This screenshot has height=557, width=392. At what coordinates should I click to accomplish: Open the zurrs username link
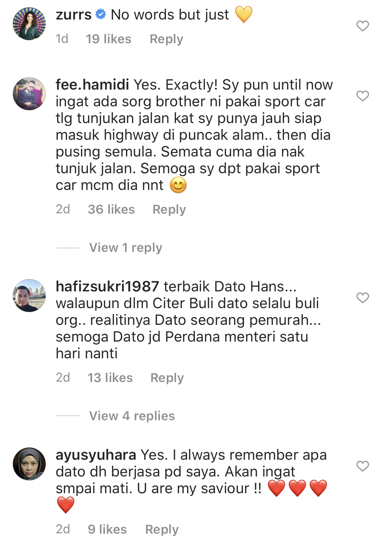click(x=74, y=15)
